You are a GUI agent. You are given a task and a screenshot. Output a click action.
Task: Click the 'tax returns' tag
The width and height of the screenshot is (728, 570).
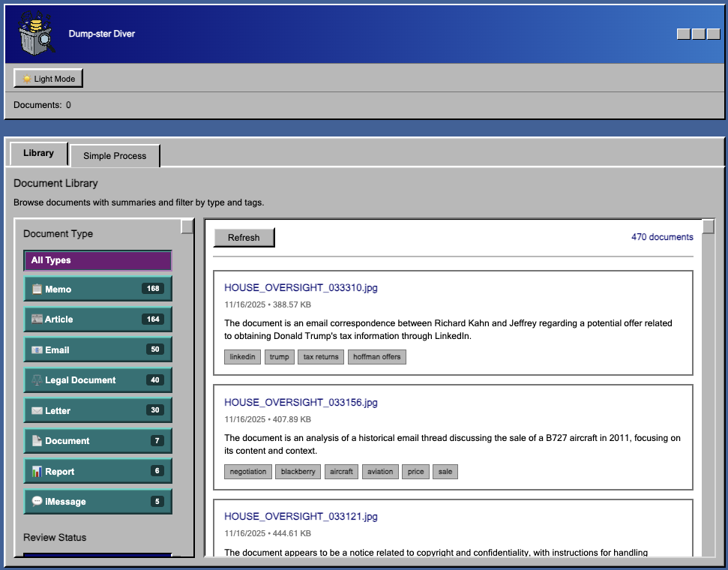(x=321, y=357)
